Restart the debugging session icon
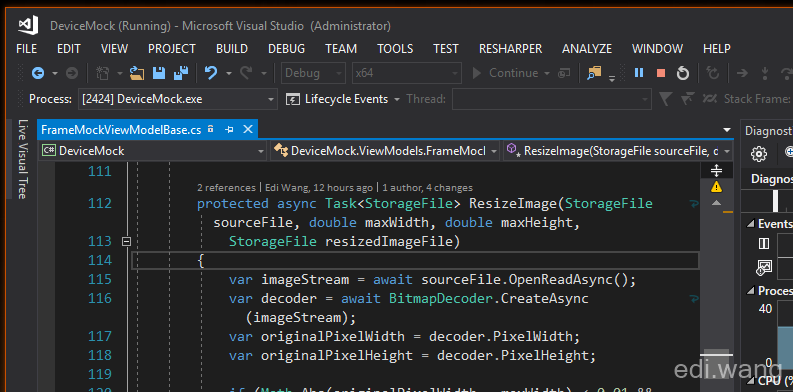Image resolution: width=793 pixels, height=392 pixels. coord(683,73)
